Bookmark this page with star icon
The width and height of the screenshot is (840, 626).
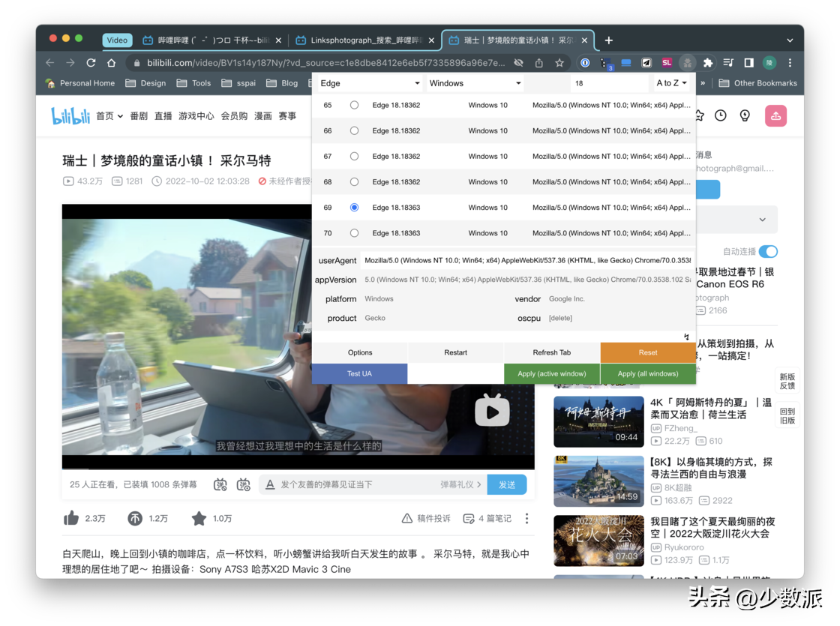(559, 63)
